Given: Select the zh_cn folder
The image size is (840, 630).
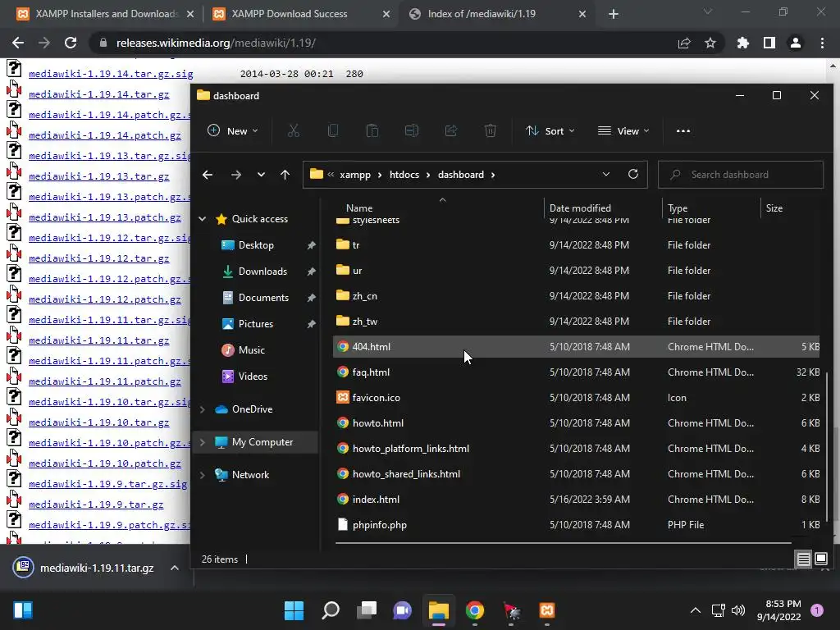Looking at the screenshot, I should pyautogui.click(x=577, y=295).
